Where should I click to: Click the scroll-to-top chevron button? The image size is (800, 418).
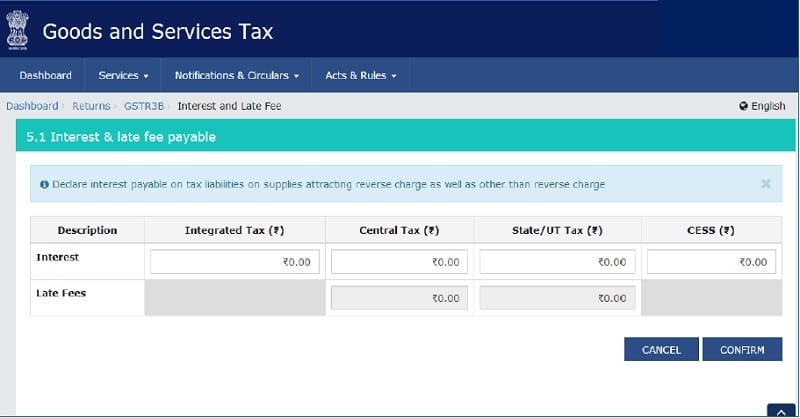pos(781,411)
